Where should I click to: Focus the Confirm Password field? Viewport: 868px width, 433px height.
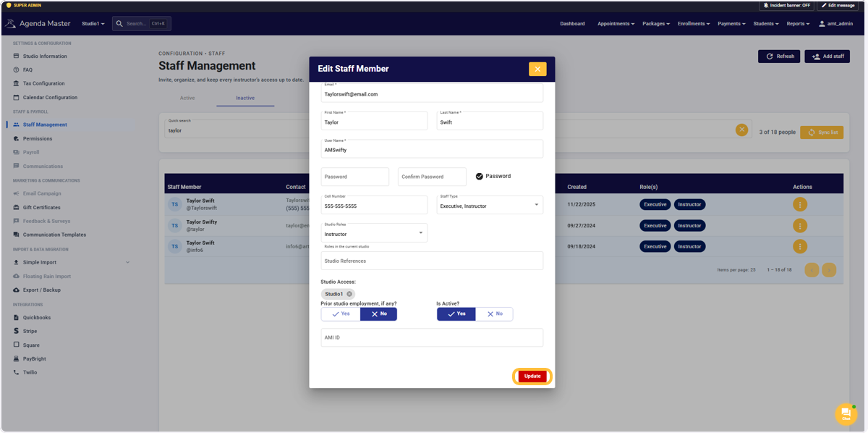[x=432, y=177]
